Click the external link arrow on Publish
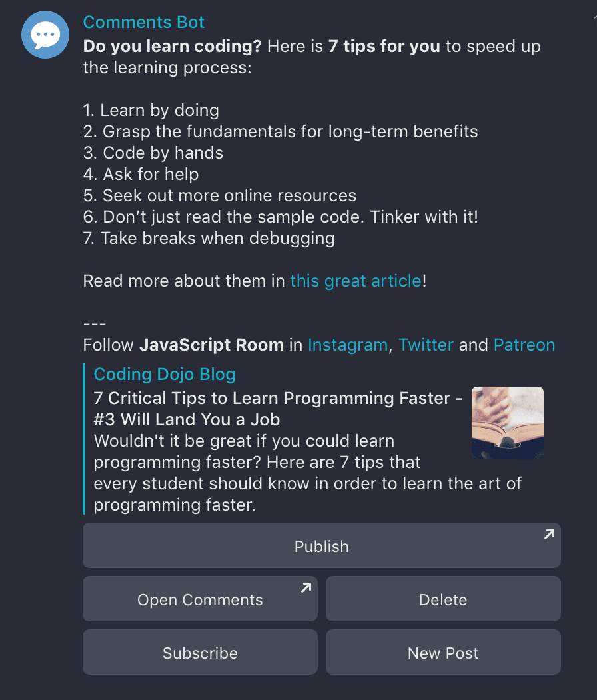Screen dimensions: 597x700 point(549,535)
